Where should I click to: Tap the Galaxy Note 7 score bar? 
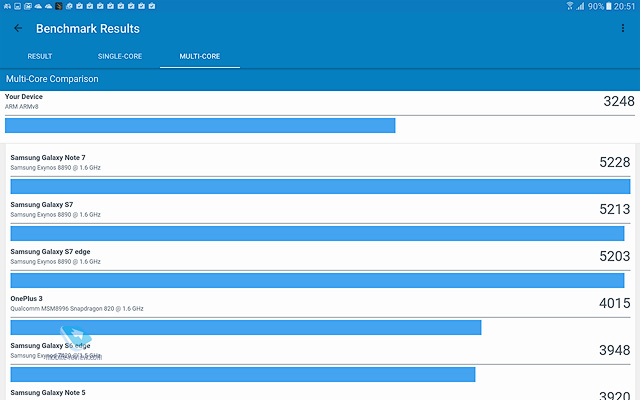(320, 187)
